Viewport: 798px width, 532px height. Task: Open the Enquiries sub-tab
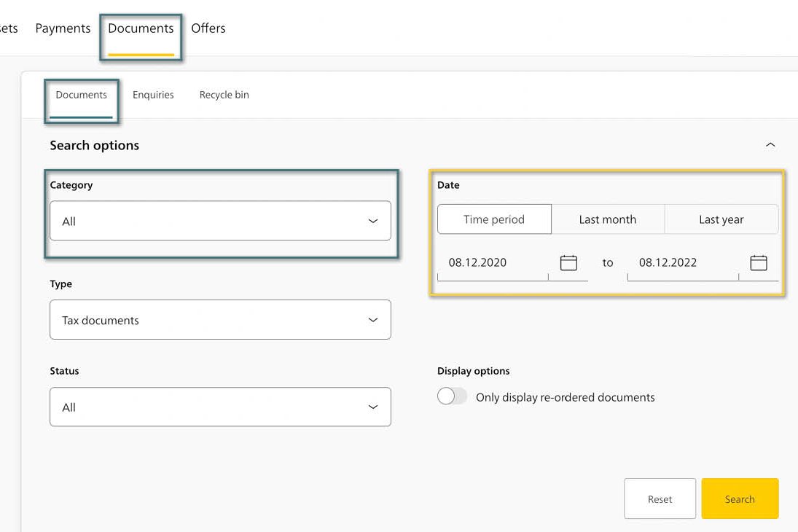pos(153,95)
